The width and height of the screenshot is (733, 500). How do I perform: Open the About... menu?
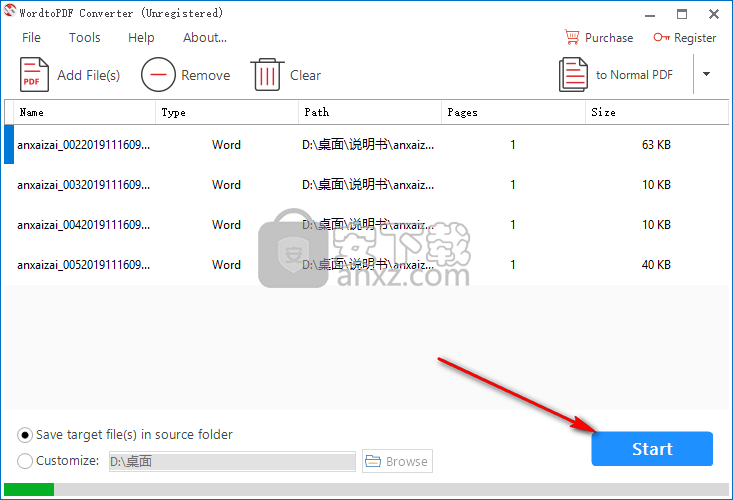(205, 37)
